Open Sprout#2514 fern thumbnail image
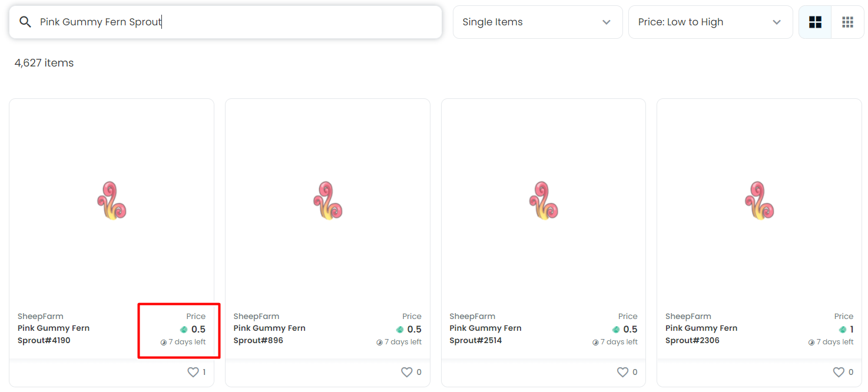The width and height of the screenshot is (868, 392). point(544,201)
